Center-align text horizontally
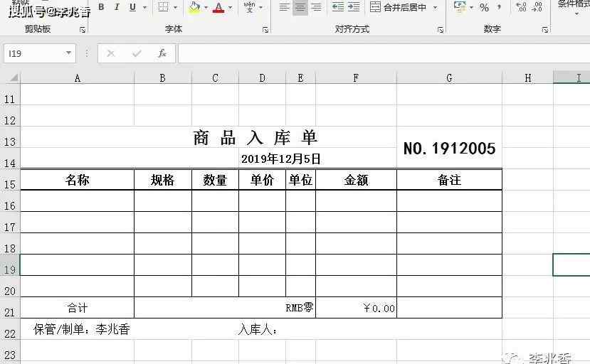 pos(300,7)
